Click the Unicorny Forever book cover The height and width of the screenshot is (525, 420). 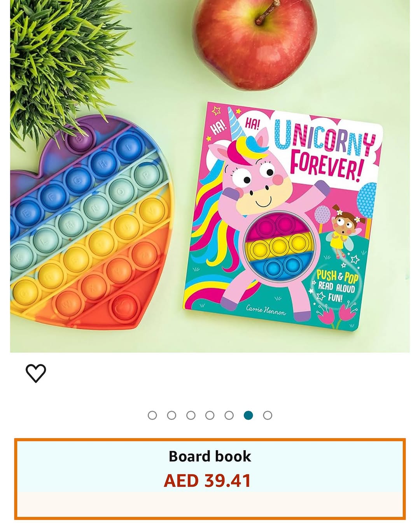pyautogui.click(x=283, y=216)
